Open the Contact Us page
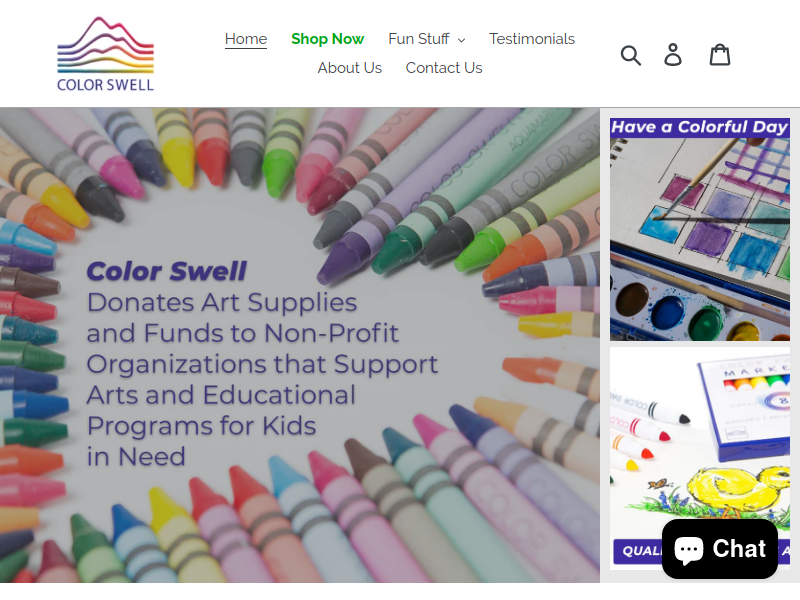Viewport: 800px width, 600px height. click(x=444, y=68)
